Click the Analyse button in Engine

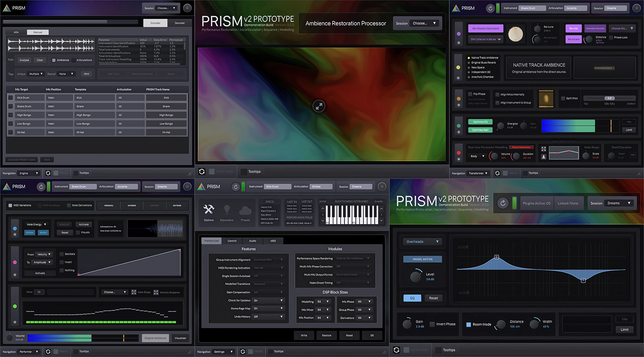[x=24, y=60]
